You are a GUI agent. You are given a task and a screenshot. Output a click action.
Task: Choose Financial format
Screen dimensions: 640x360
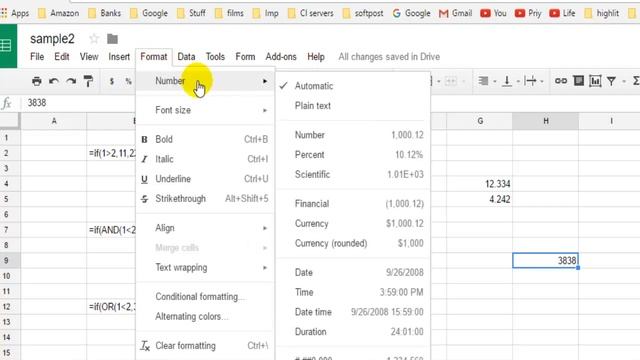353,204
